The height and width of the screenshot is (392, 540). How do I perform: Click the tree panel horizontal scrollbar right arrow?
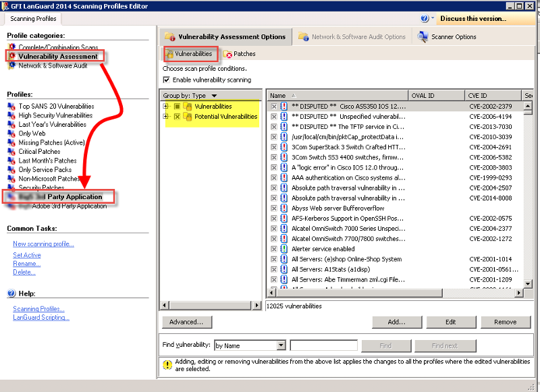[256, 305]
